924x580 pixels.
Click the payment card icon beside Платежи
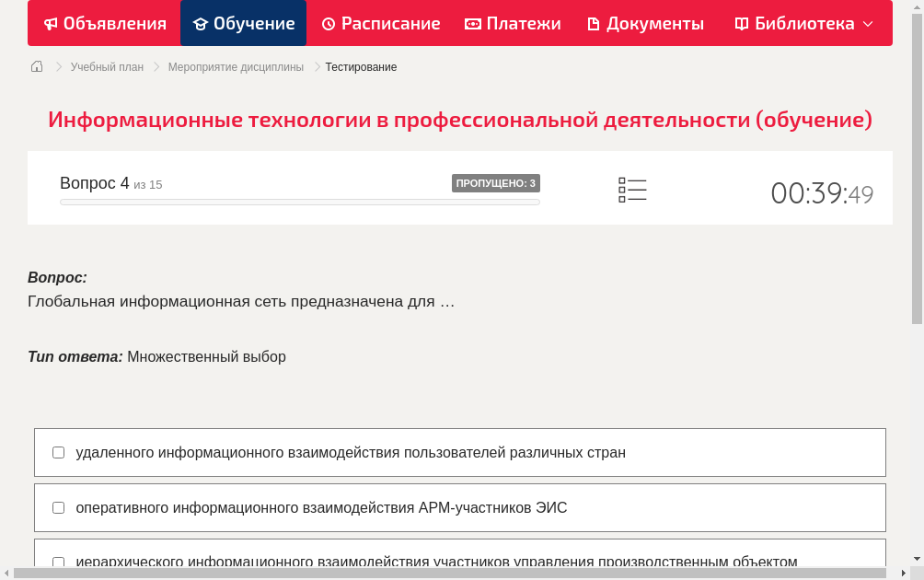[472, 23]
